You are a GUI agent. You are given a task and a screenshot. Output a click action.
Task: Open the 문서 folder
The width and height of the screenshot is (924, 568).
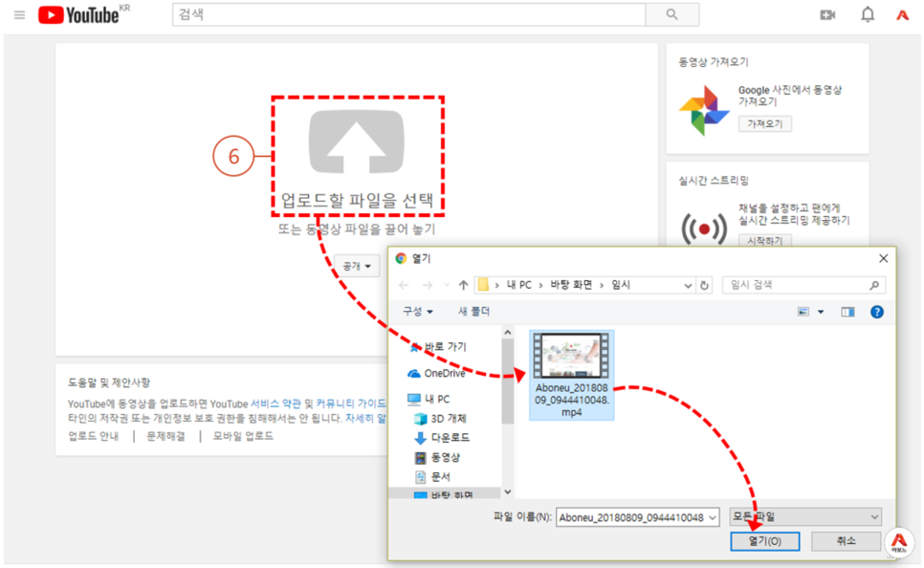pyautogui.click(x=433, y=476)
